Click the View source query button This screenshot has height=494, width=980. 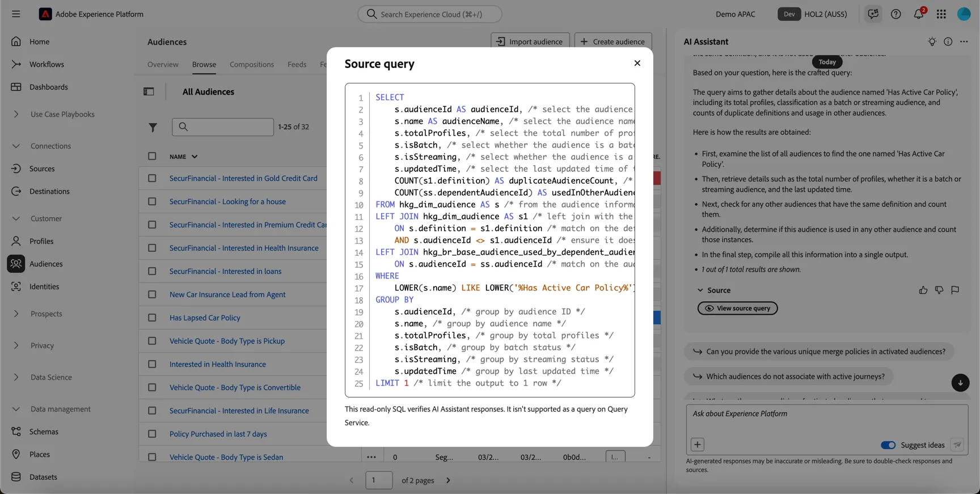click(737, 308)
